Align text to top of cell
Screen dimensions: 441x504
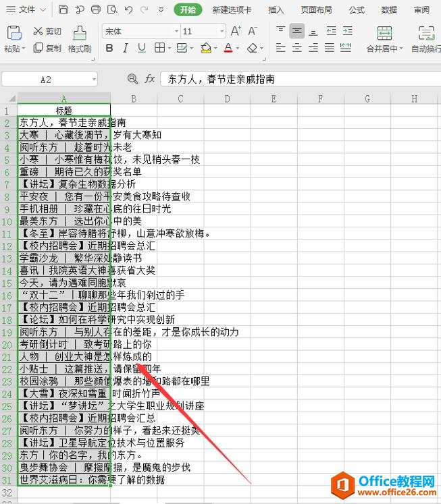tap(280, 30)
